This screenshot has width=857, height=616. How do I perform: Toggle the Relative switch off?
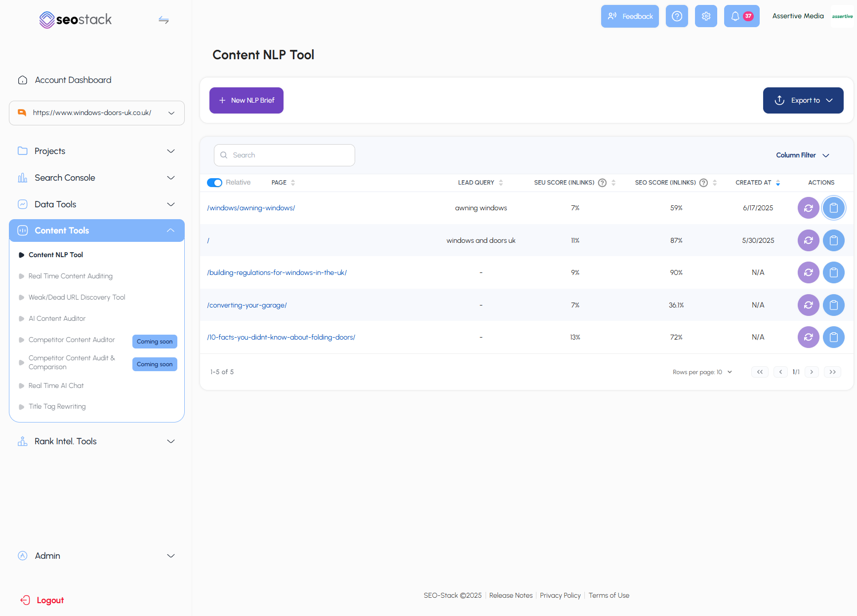pyautogui.click(x=214, y=183)
